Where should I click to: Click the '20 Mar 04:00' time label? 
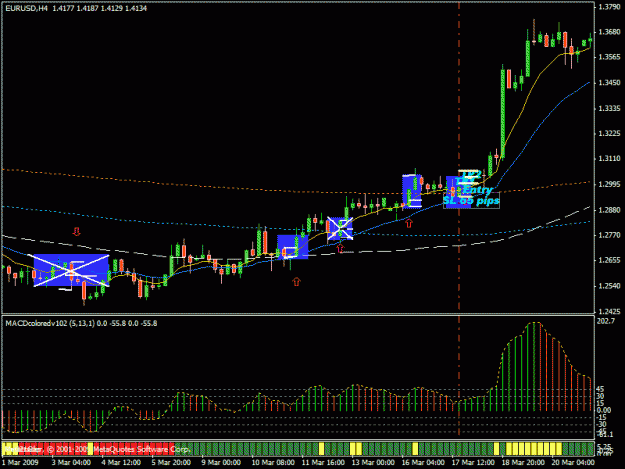coord(573,463)
